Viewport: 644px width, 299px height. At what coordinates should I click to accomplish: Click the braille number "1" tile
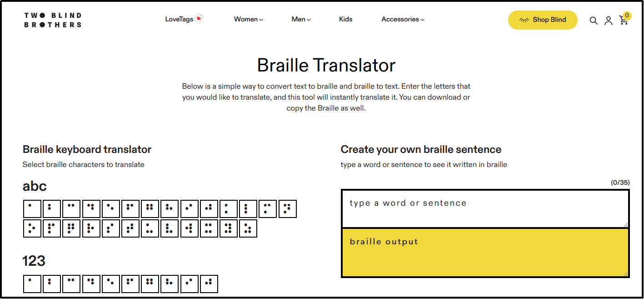(32, 284)
